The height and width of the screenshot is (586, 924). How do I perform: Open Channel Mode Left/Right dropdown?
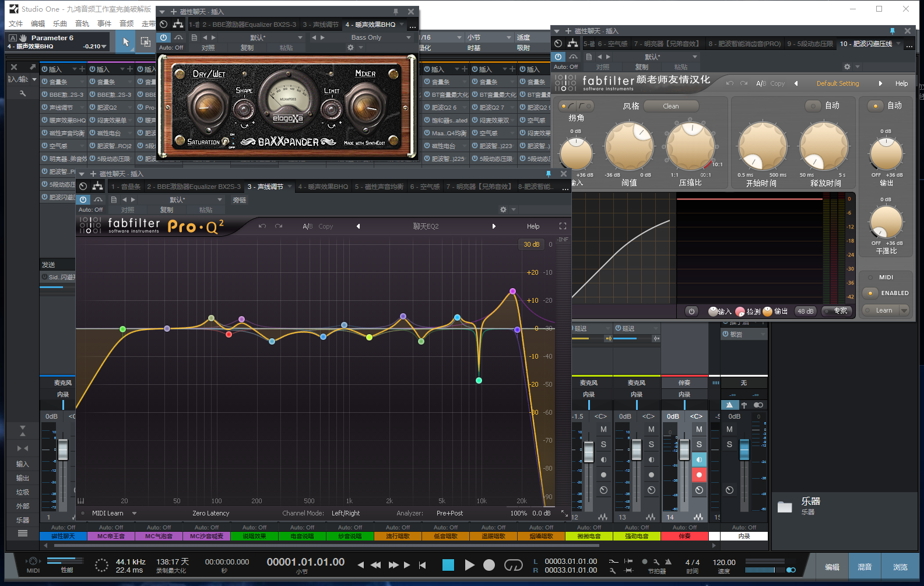[345, 513]
